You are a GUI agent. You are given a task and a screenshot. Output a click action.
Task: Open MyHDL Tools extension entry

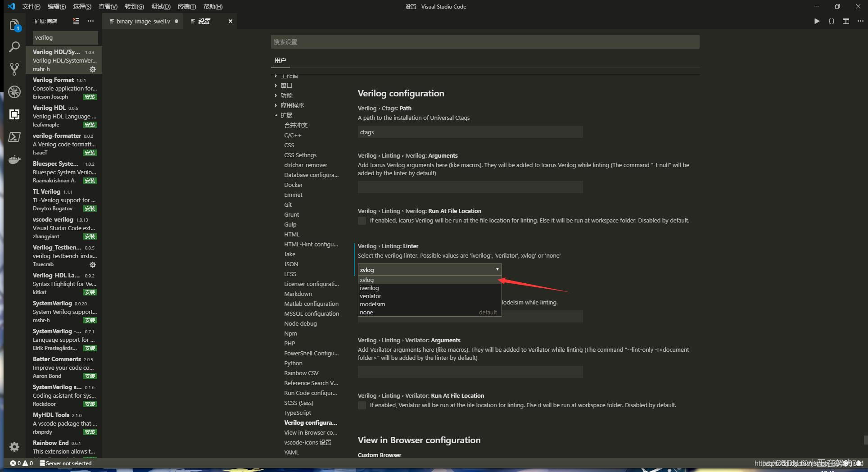tap(64, 423)
